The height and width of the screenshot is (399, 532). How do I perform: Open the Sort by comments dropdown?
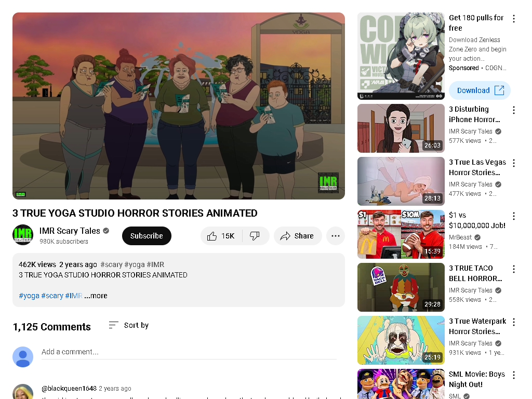tap(129, 325)
